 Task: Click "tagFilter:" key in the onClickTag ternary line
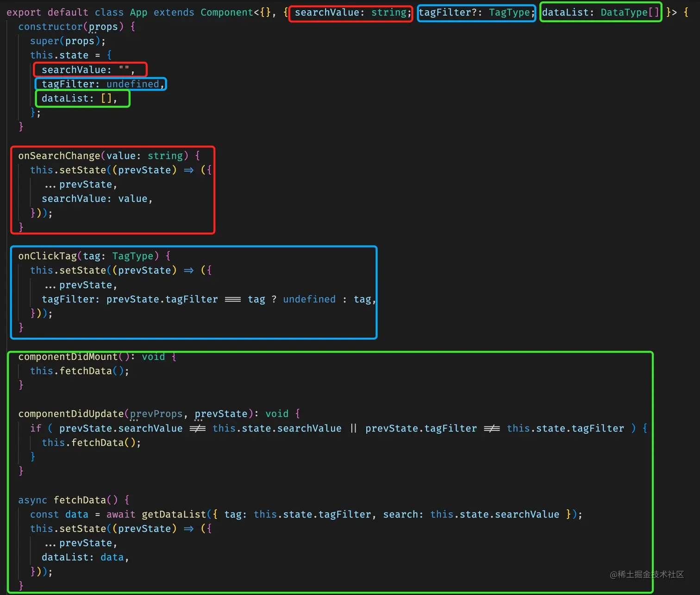[71, 300]
